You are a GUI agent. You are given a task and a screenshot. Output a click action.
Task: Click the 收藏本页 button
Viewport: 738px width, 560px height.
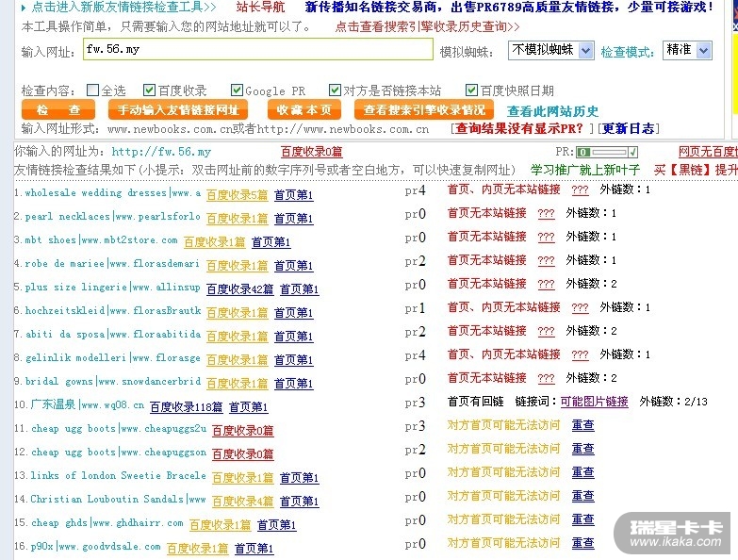click(304, 110)
